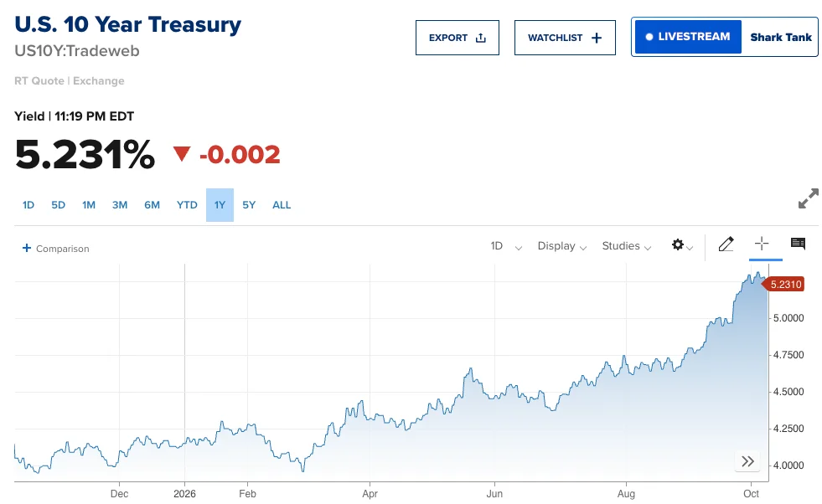Select the YTD time range tab
The height and width of the screenshot is (504, 822).
pyautogui.click(x=187, y=205)
